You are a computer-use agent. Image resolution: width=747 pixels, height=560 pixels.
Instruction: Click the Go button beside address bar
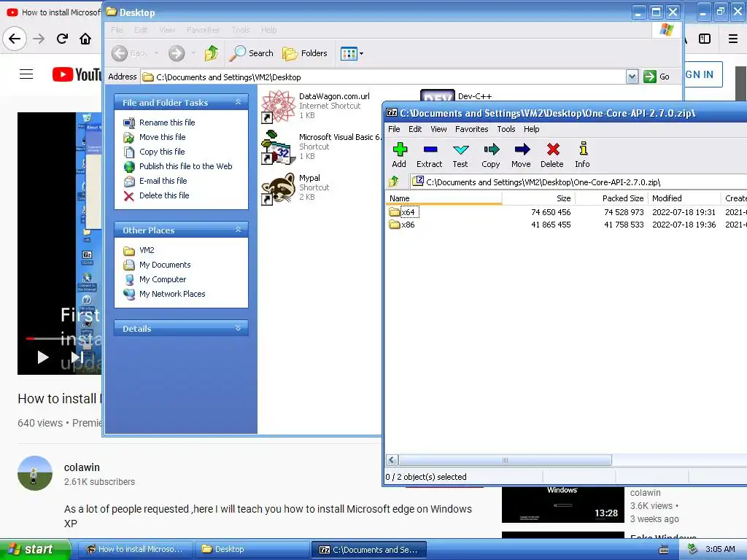pos(657,77)
